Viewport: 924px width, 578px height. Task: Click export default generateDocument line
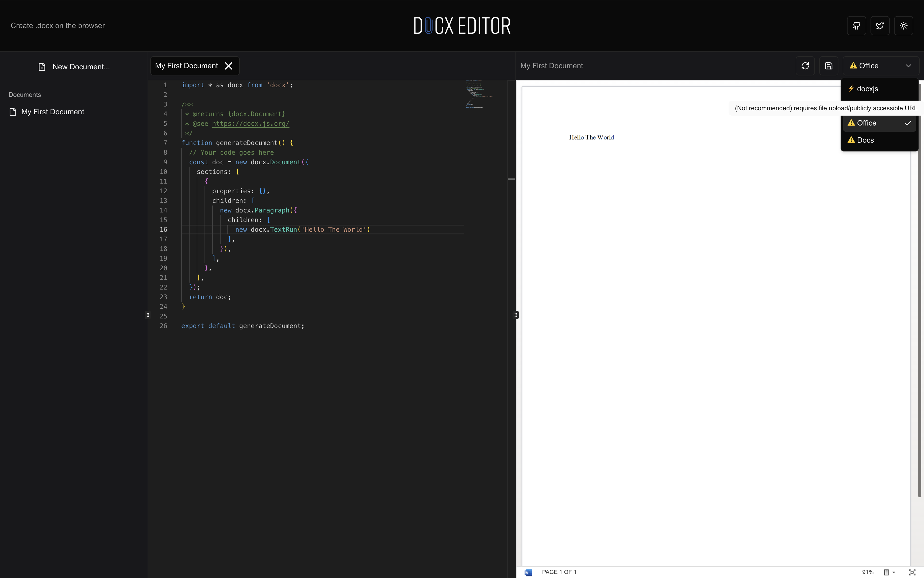click(x=243, y=326)
